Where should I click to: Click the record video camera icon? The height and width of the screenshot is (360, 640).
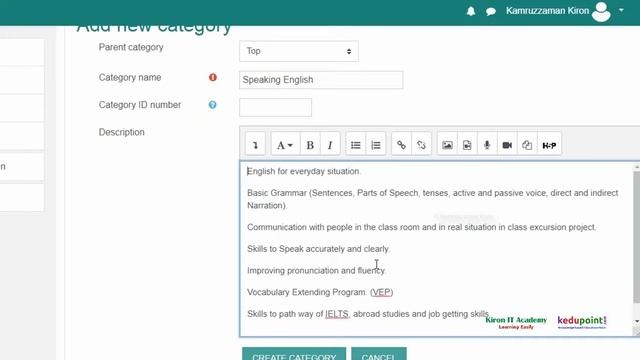pos(507,145)
